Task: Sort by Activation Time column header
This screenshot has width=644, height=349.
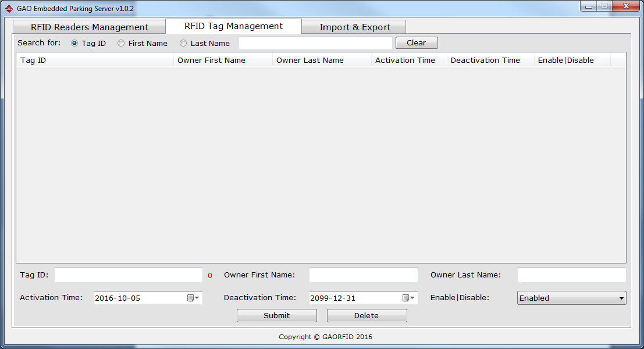Action: click(409, 60)
